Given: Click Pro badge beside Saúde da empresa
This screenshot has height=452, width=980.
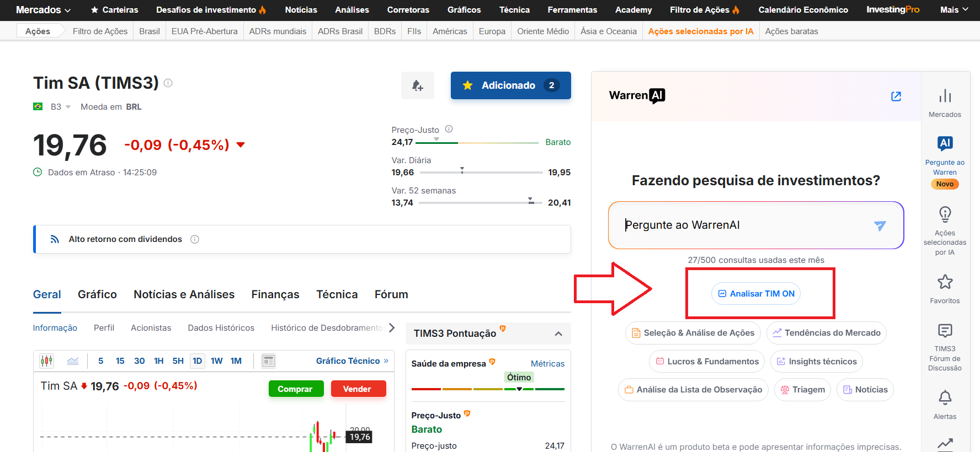Looking at the screenshot, I should pyautogui.click(x=492, y=362).
